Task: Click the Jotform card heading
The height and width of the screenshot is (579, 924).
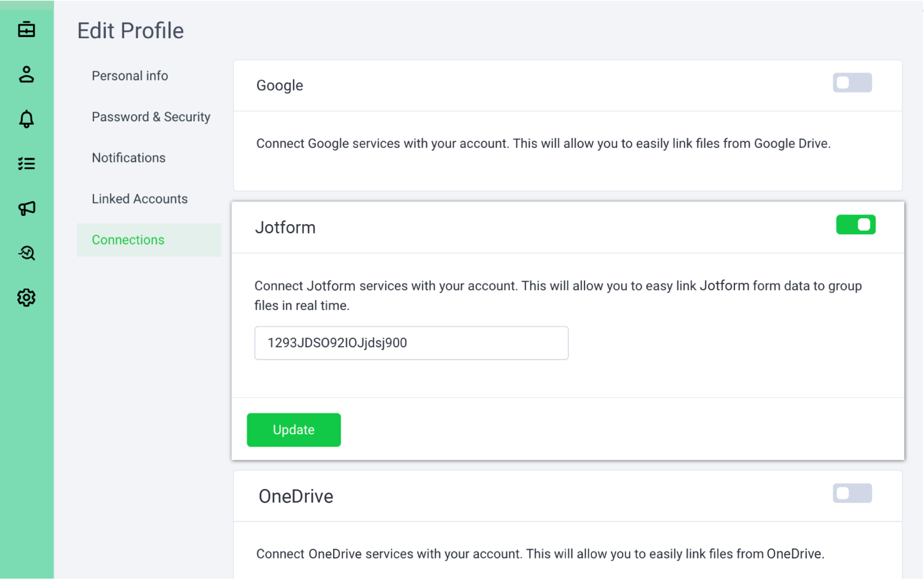Action: [x=285, y=228]
